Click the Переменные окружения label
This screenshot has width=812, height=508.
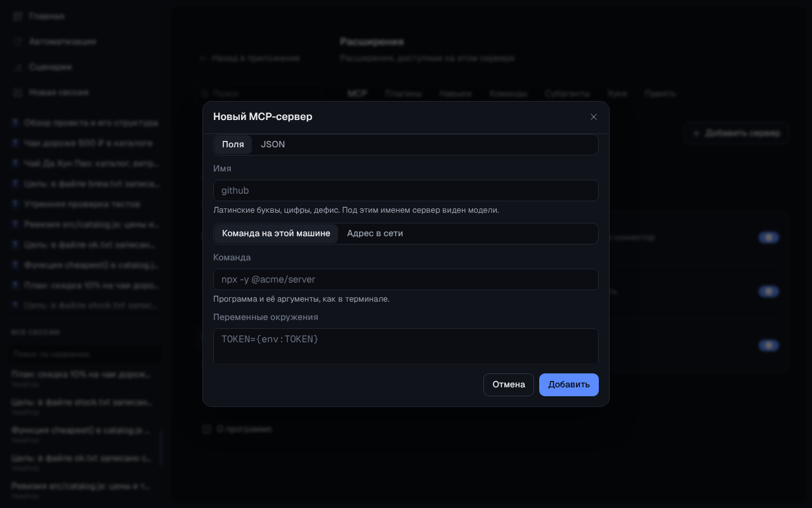tap(266, 317)
